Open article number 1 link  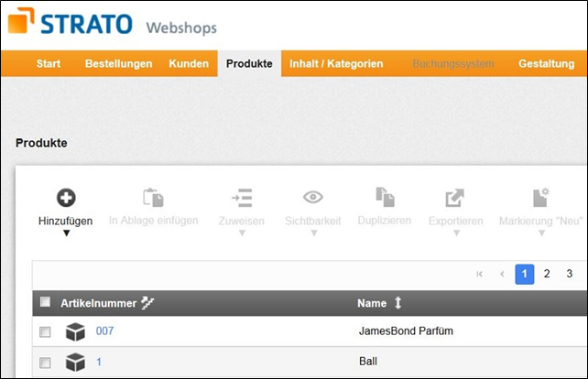click(99, 363)
